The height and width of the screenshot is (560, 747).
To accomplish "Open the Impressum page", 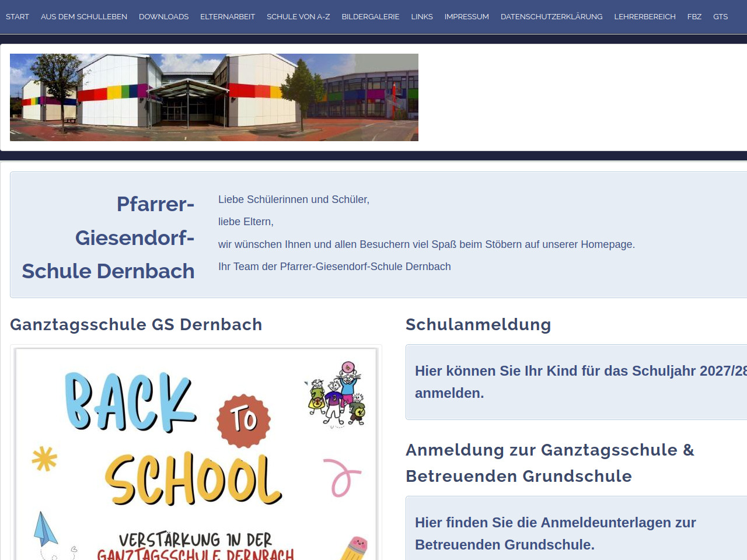I will pyautogui.click(x=466, y=17).
